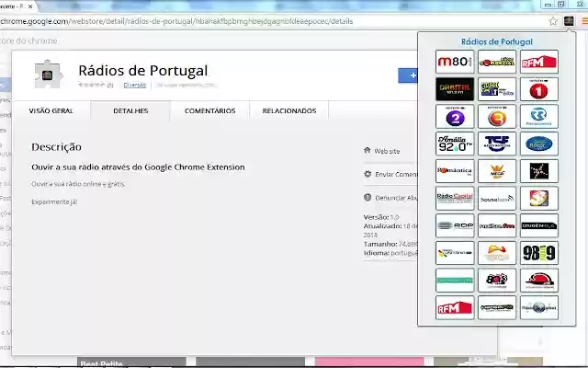Close the current browser tab

coord(30,6)
